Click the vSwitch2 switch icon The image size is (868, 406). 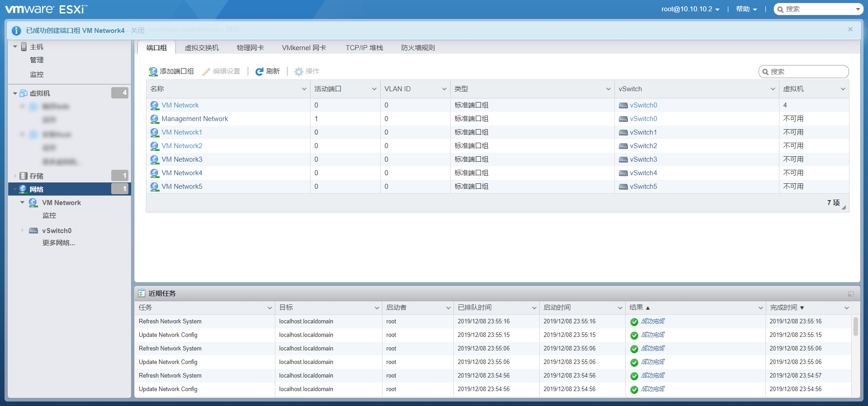click(x=623, y=146)
